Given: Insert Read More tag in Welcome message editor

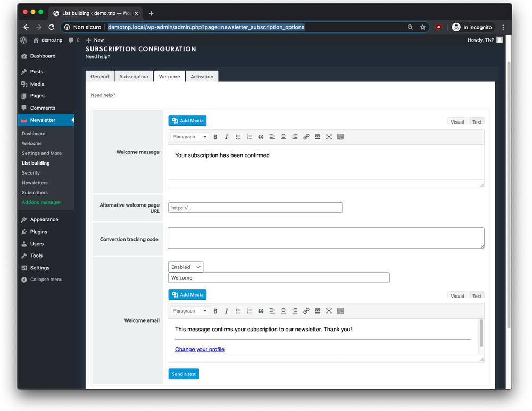Looking at the screenshot, I should pos(318,137).
